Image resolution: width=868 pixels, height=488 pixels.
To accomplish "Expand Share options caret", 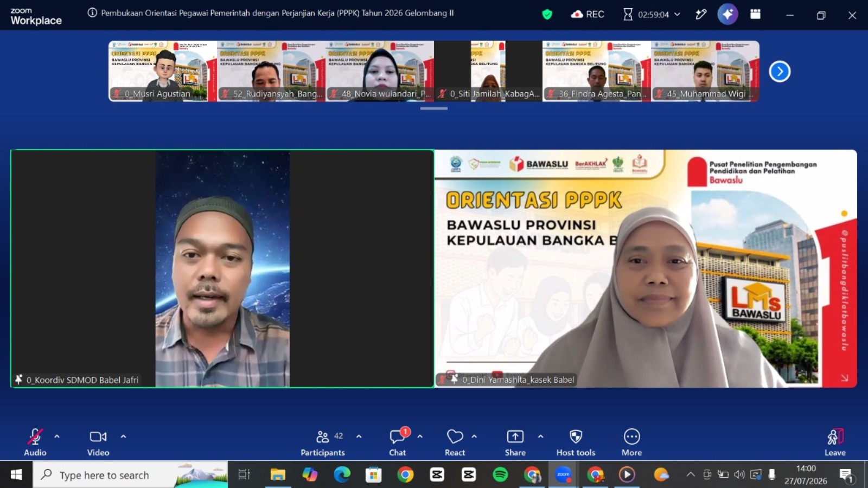I will click(540, 436).
